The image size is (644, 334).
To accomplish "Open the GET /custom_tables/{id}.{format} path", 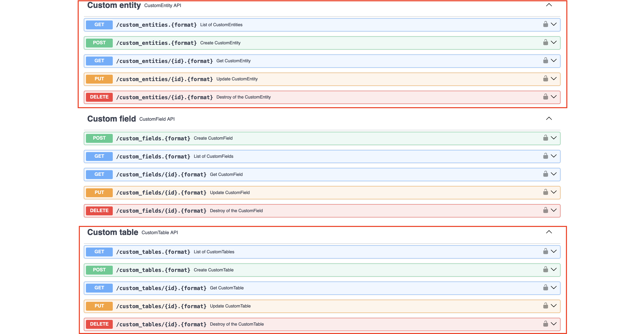I will tap(161, 288).
